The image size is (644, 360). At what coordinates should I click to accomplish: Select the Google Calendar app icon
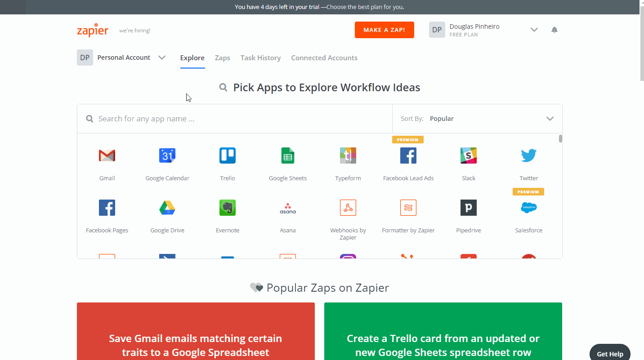167,156
